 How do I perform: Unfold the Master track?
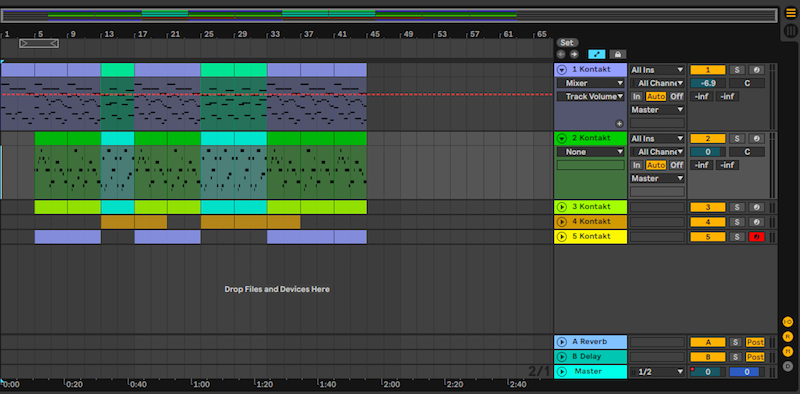tap(562, 372)
